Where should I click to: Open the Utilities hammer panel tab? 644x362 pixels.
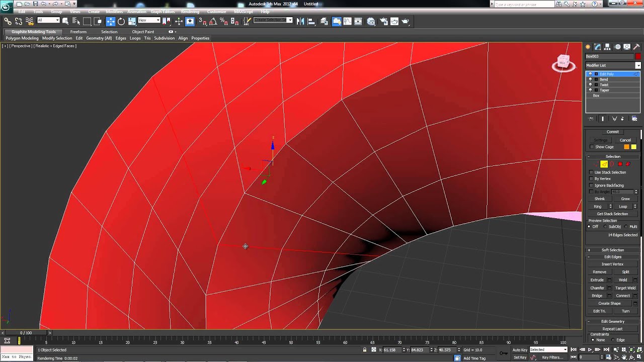click(x=636, y=47)
